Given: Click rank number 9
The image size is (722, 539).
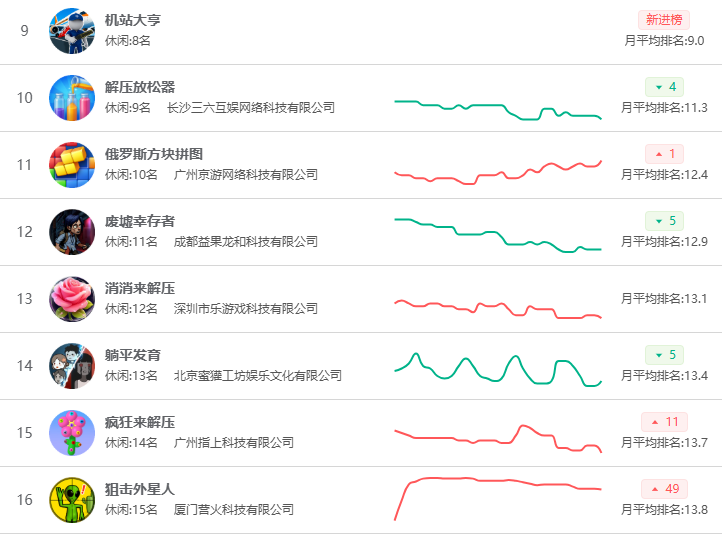Looking at the screenshot, I should [24, 31].
